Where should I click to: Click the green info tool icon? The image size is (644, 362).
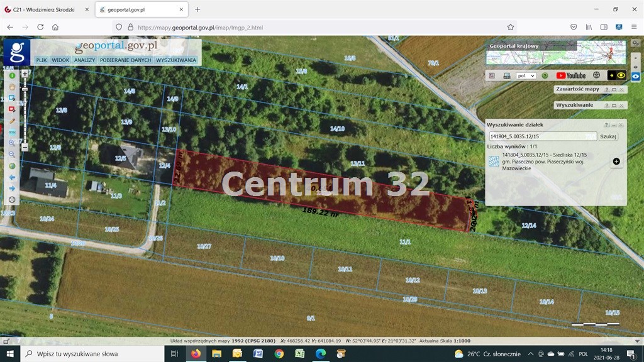(11, 75)
